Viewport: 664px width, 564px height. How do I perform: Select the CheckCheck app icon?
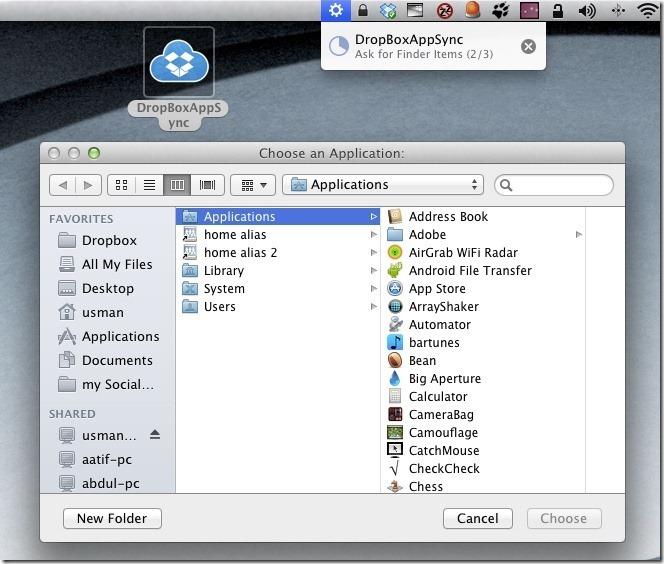(x=395, y=468)
